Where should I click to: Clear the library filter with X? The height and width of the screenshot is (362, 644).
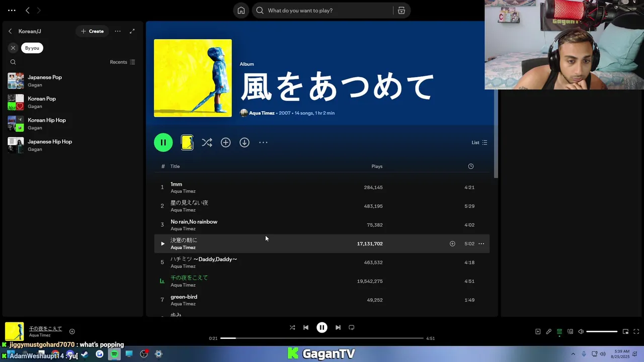point(13,48)
